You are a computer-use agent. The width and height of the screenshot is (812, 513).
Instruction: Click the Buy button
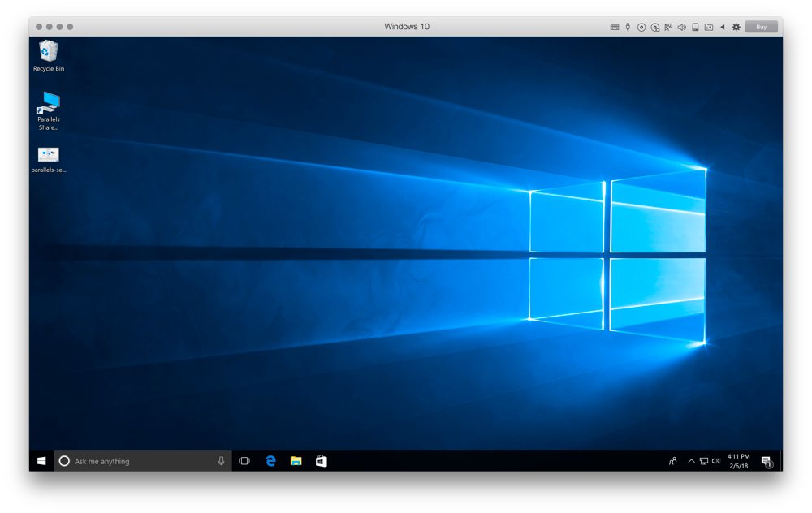[x=762, y=27]
